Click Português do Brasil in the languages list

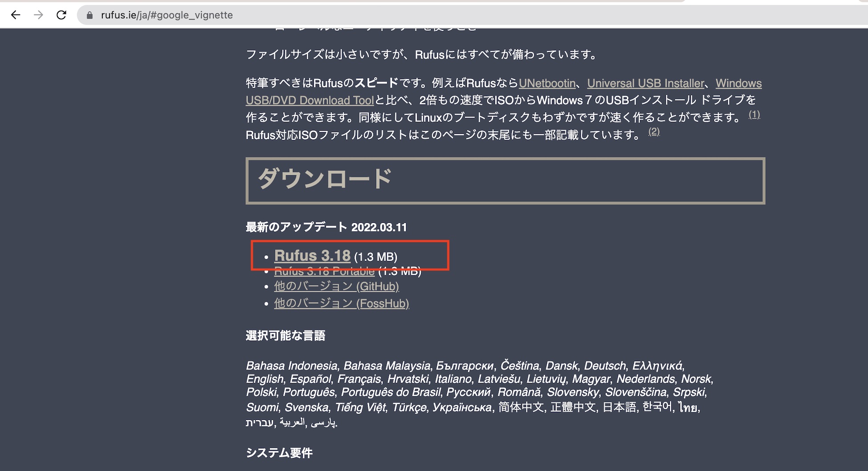coord(391,392)
